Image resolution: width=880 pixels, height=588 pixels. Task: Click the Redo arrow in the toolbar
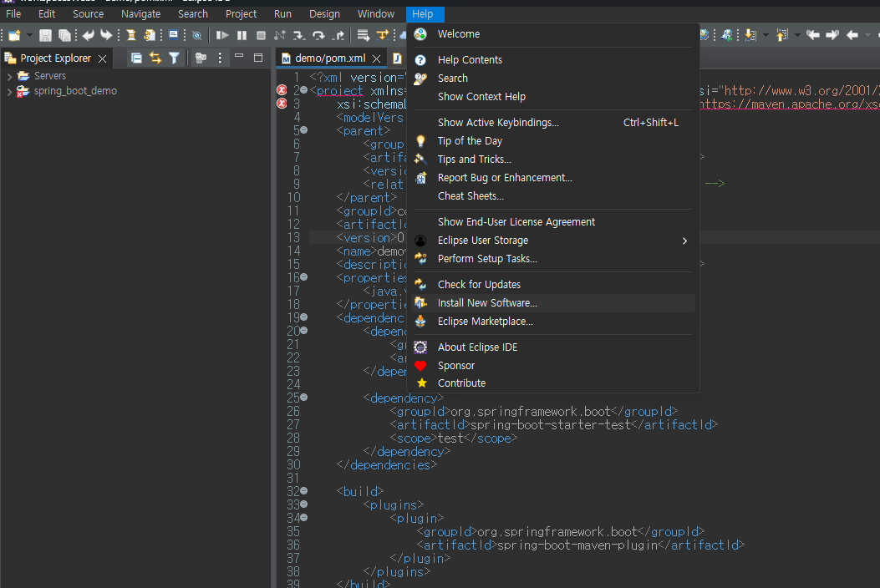tap(106, 35)
